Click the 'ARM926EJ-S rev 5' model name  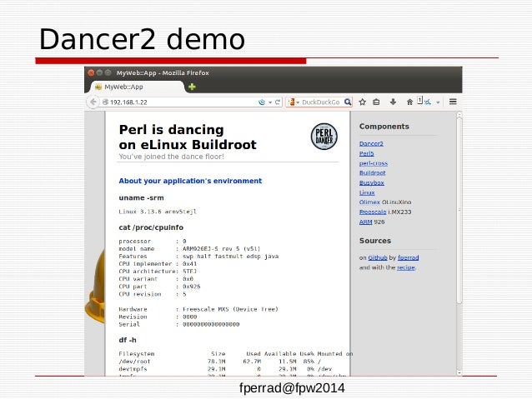pyautogui.click(x=212, y=248)
